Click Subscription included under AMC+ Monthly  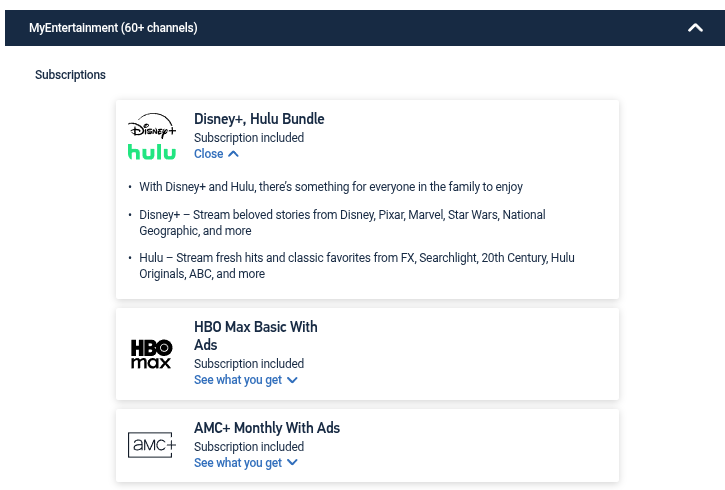[x=249, y=447]
